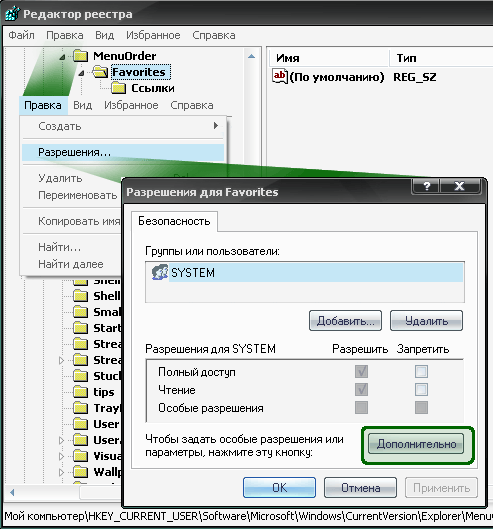Open the Избранное menu in top menu bar

(x=153, y=35)
